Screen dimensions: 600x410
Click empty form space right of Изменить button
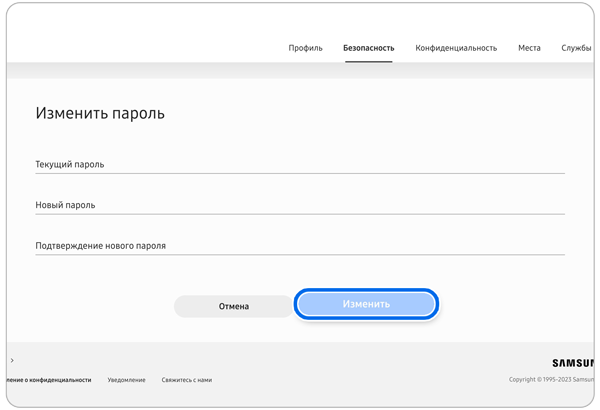coord(510,304)
